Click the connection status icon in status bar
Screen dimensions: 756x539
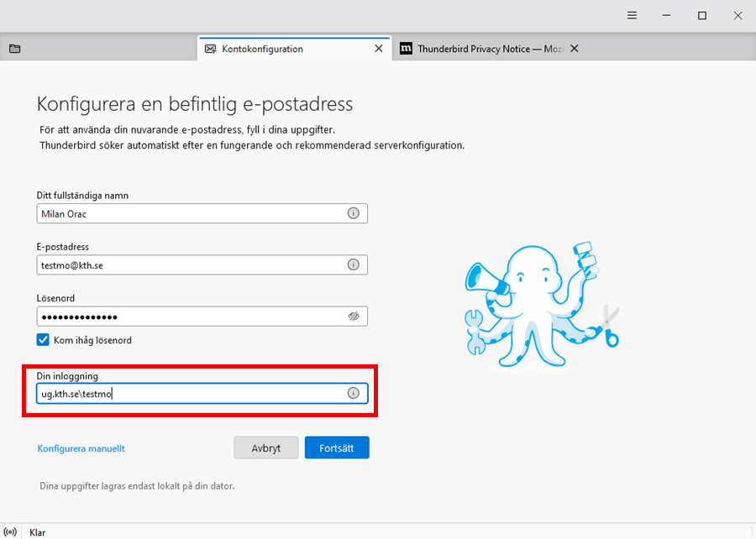11,532
